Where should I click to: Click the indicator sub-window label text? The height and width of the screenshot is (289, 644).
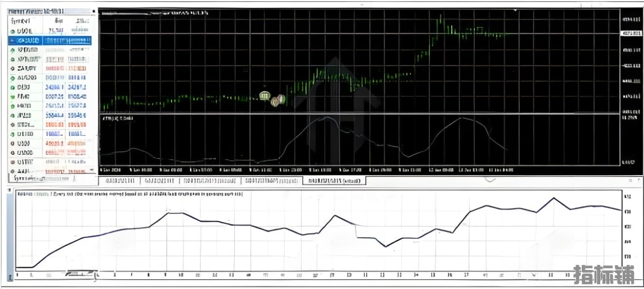pyautogui.click(x=118, y=119)
